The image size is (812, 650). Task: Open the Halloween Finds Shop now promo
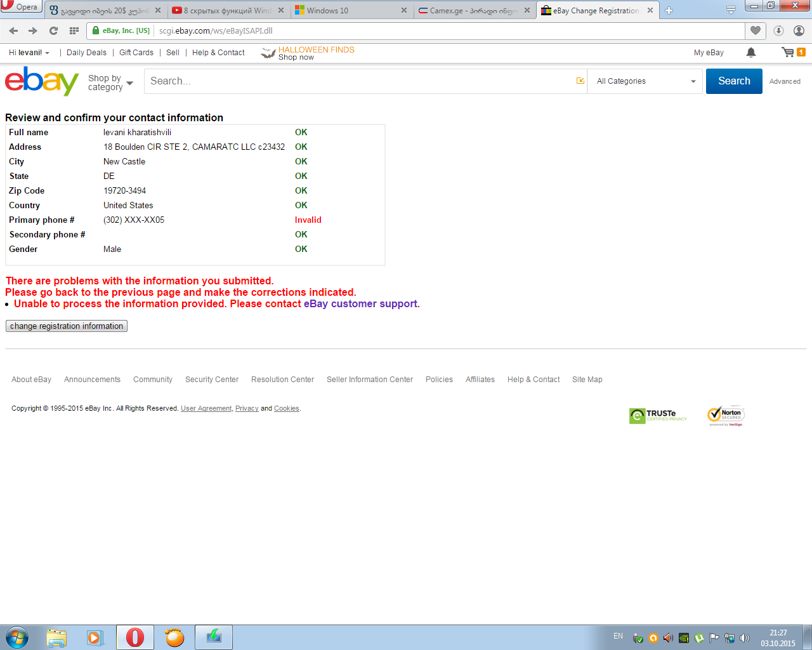pos(308,53)
